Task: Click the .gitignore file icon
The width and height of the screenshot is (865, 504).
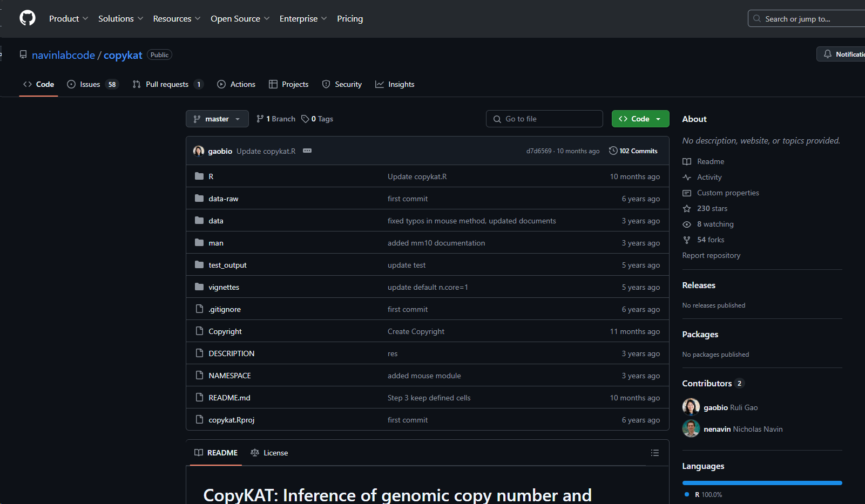Action: pos(199,309)
